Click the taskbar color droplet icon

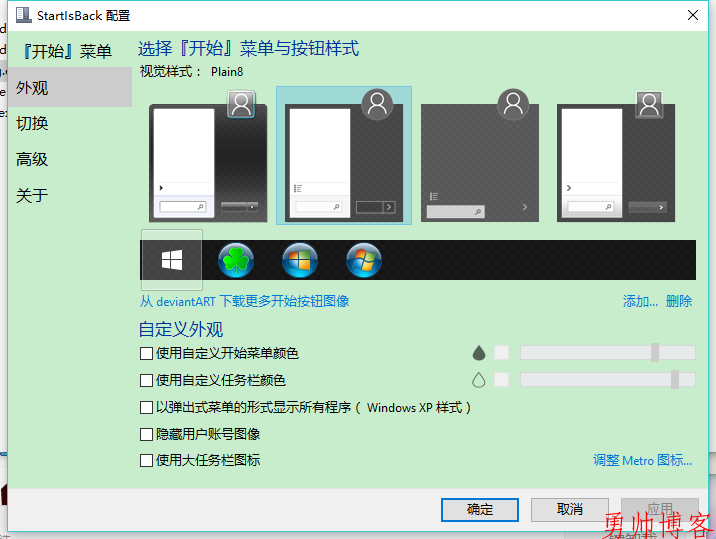point(478,380)
